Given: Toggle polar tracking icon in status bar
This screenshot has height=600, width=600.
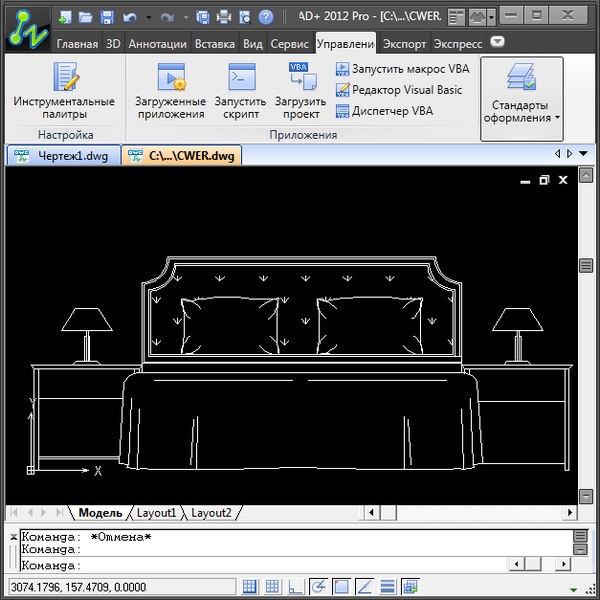Looking at the screenshot, I should pos(319,586).
